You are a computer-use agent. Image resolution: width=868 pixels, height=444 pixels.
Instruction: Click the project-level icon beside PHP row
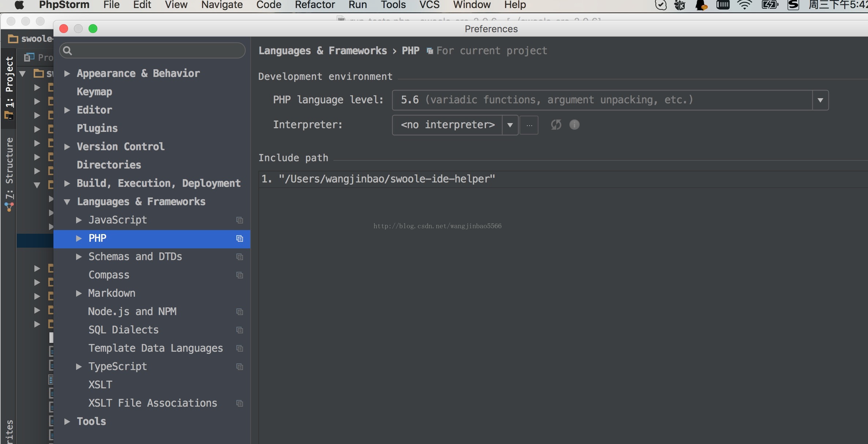240,238
